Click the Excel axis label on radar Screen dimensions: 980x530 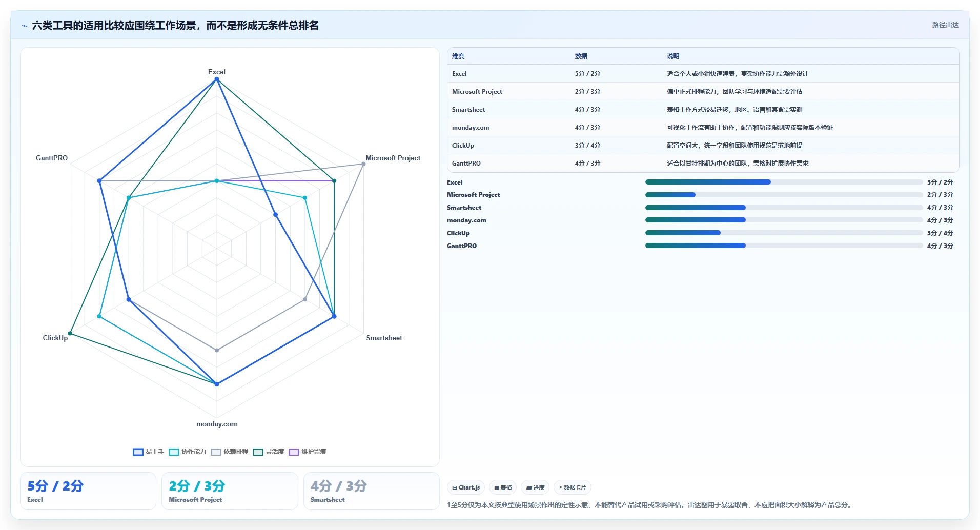217,72
